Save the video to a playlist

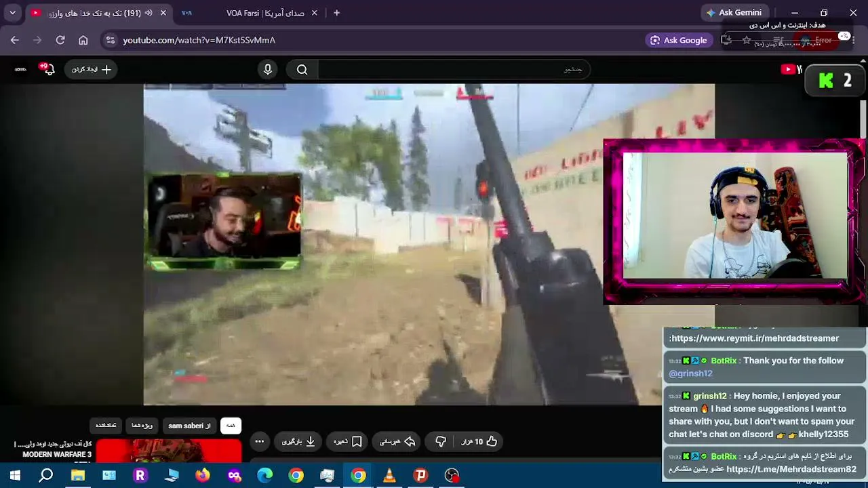348,441
